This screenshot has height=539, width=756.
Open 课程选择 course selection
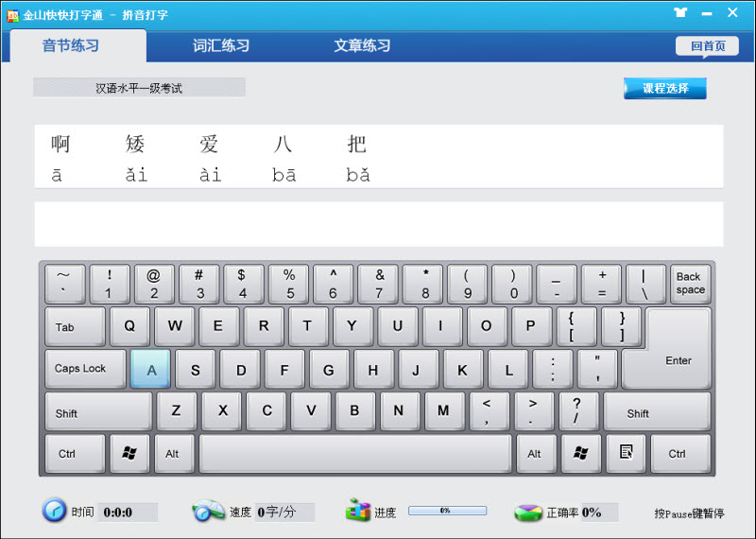[x=665, y=88]
